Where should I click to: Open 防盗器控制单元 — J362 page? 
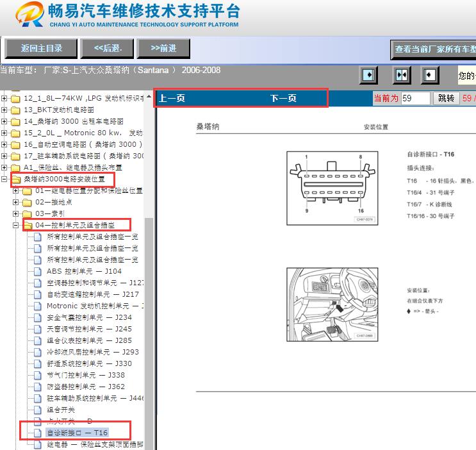pos(86,387)
